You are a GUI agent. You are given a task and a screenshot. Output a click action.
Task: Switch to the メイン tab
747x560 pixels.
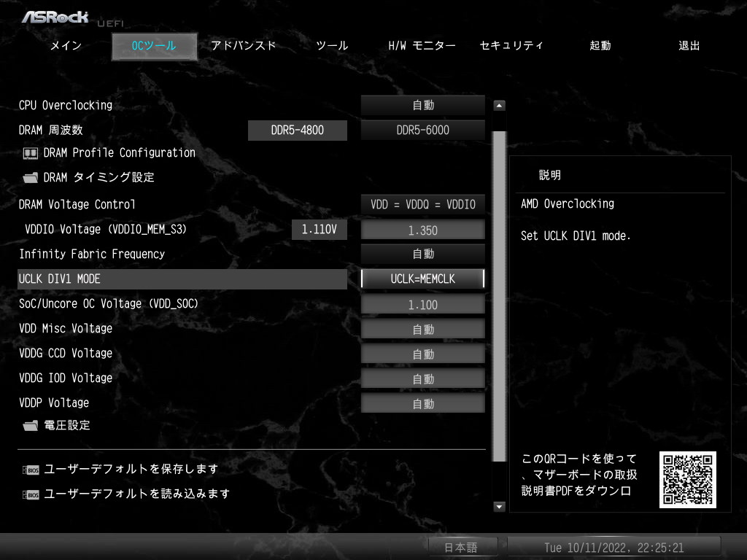click(x=66, y=46)
